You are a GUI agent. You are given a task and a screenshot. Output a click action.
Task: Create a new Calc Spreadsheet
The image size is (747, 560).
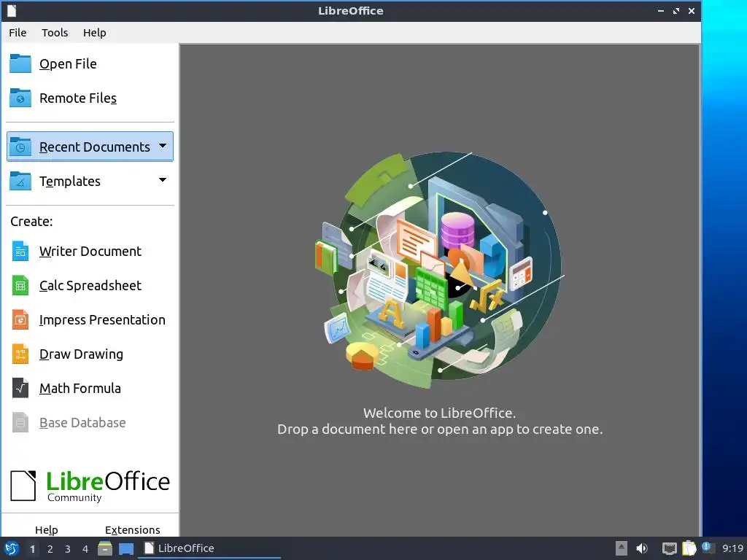coord(90,286)
